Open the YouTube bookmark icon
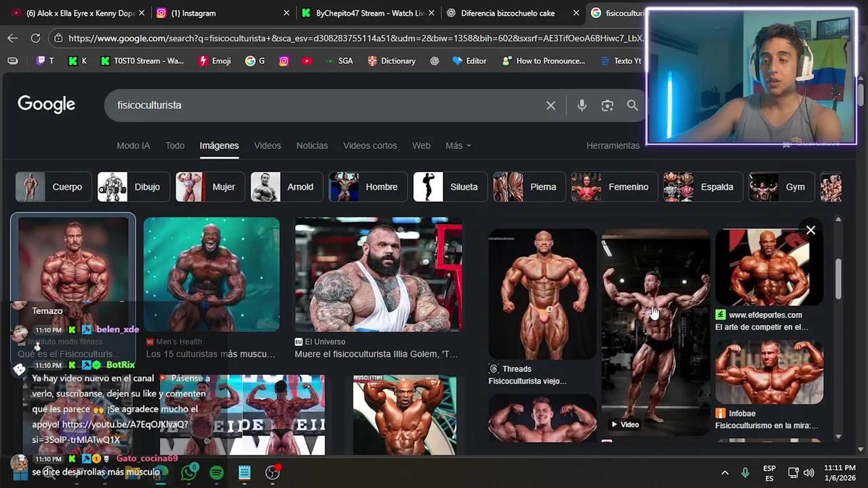This screenshot has height=488, width=868. [307, 60]
